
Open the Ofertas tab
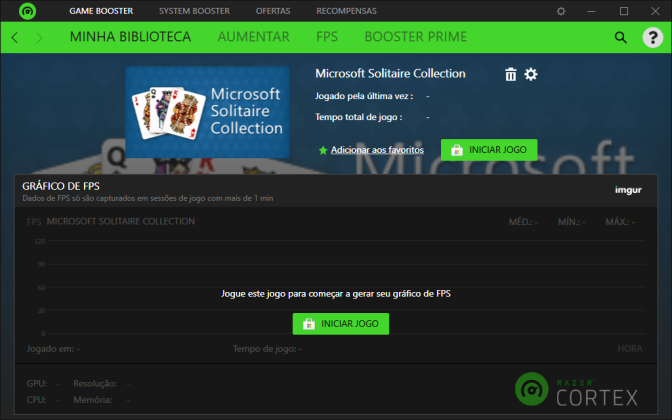tap(273, 11)
